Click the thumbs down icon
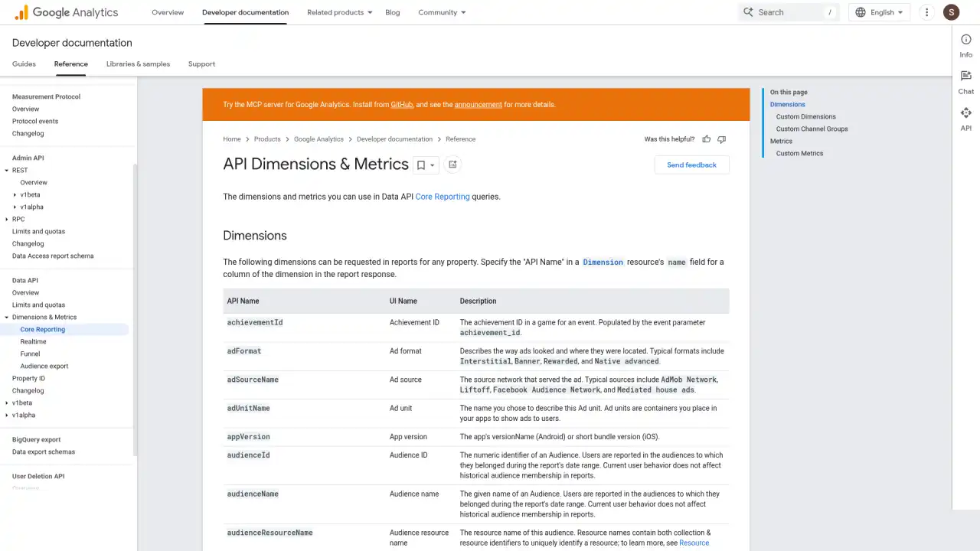 721,139
